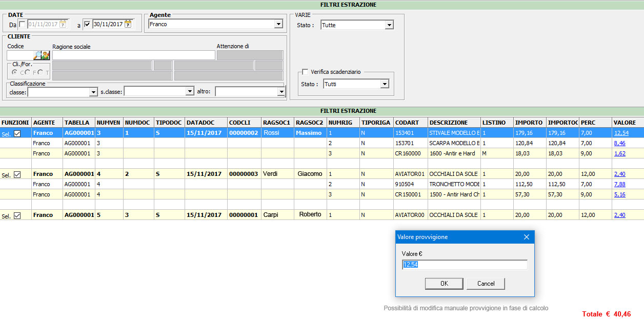Expand the VARIE Stato dropdown set to Tutte
The image size is (644, 319).
(389, 25)
